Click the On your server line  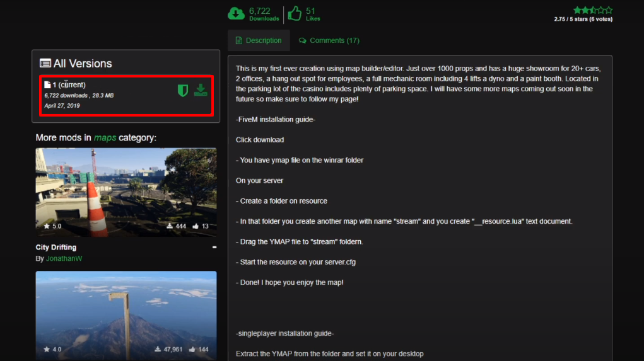coord(259,180)
